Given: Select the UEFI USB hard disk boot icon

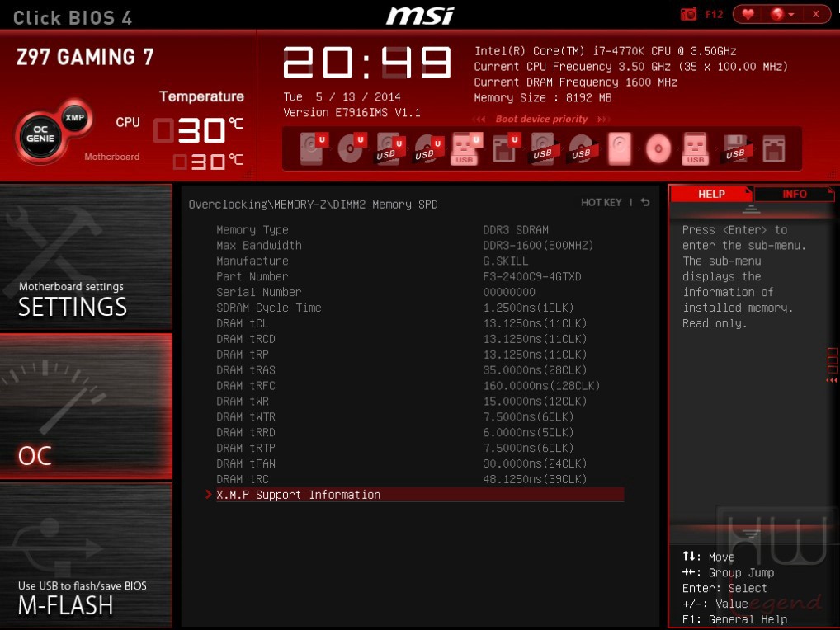Looking at the screenshot, I should click(389, 148).
